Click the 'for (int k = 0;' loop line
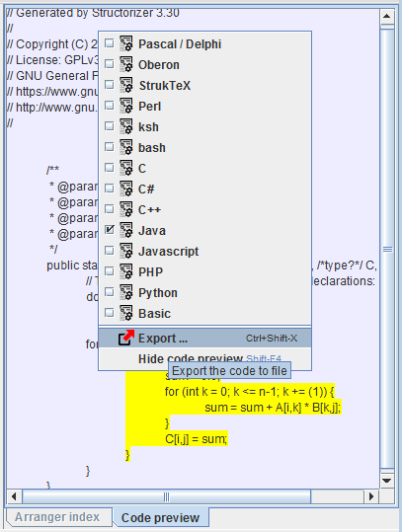 tap(250, 392)
